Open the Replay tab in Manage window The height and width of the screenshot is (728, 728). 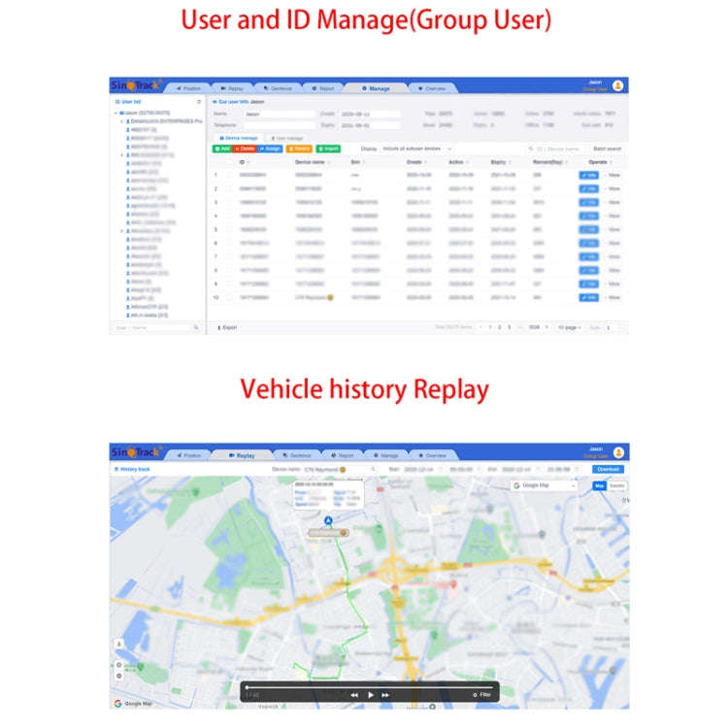coord(232,88)
